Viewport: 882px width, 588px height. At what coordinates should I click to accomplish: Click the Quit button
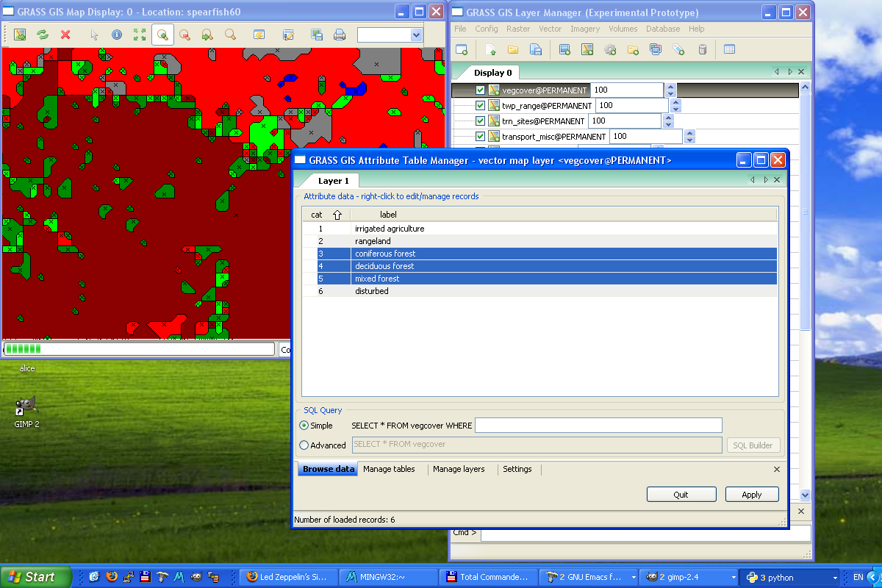point(681,495)
